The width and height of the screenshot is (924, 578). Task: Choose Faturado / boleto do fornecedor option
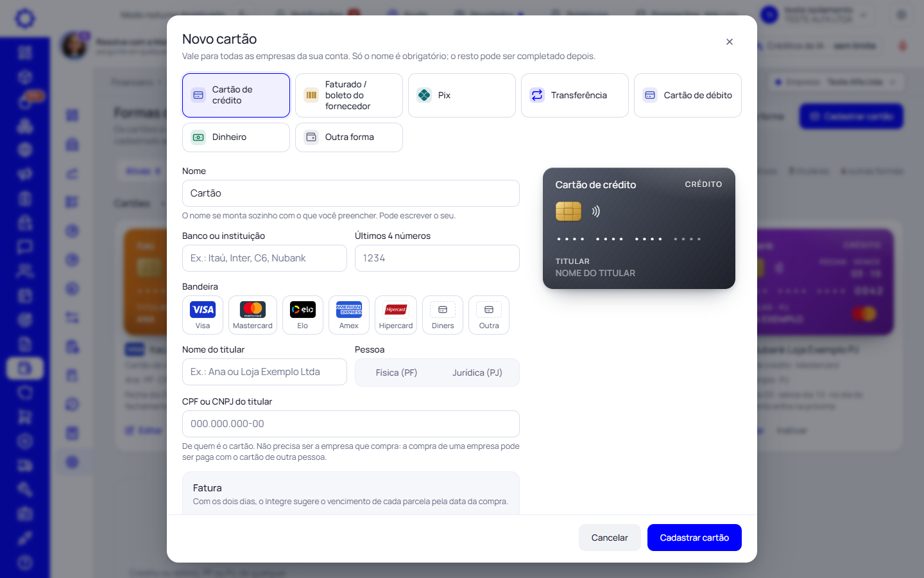pos(349,95)
